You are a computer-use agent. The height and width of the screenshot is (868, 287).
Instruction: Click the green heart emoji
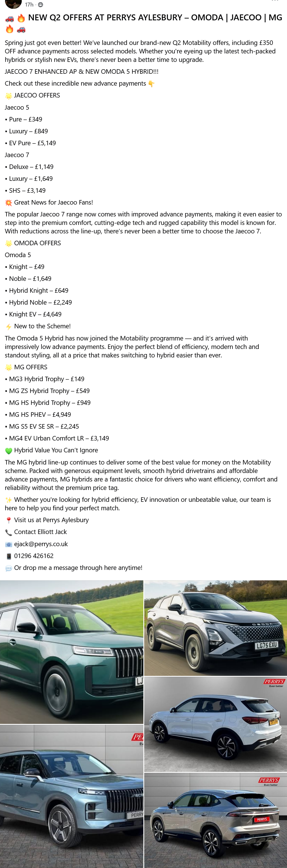point(8,450)
